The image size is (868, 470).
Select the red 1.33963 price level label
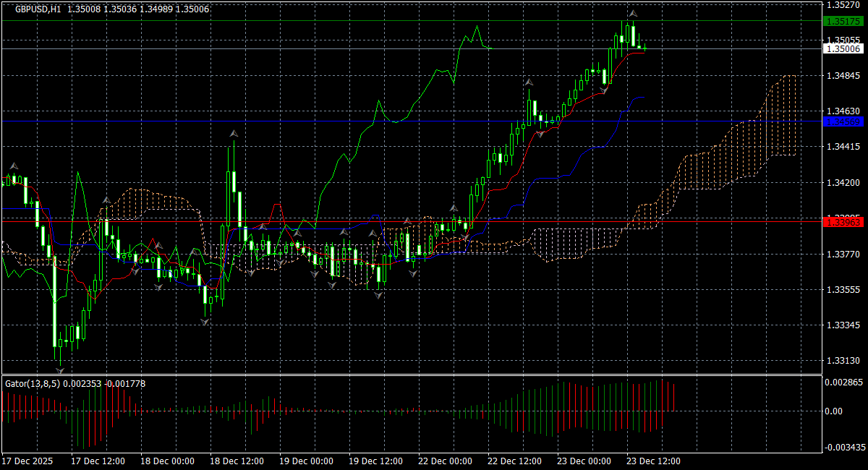click(842, 222)
